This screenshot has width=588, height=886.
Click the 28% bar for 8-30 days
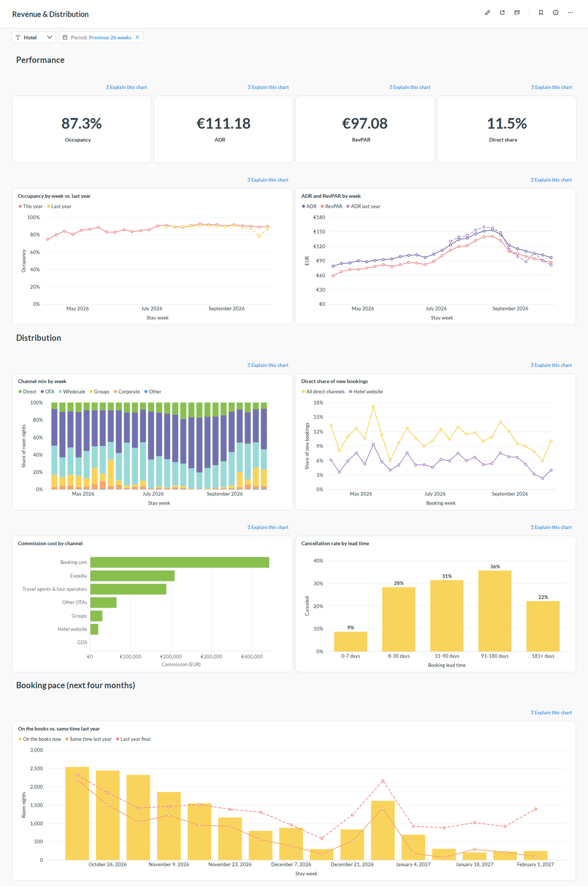399,619
